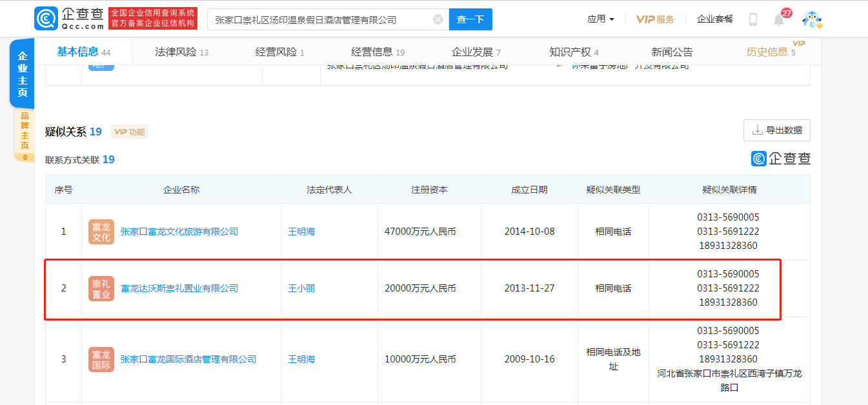
Task: Switch to the 基本信息 tab
Action: (84, 52)
